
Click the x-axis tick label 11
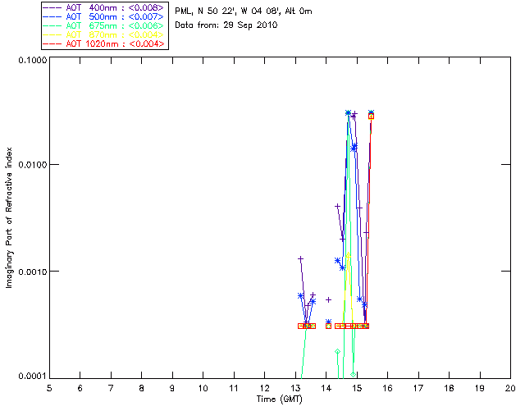pyautogui.click(x=234, y=388)
